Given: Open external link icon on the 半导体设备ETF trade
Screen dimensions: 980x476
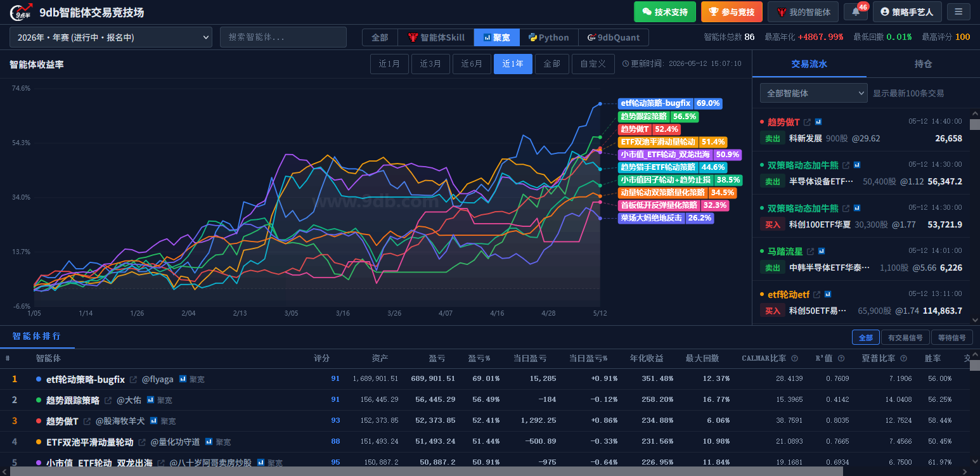Looking at the screenshot, I should pyautogui.click(x=846, y=165).
